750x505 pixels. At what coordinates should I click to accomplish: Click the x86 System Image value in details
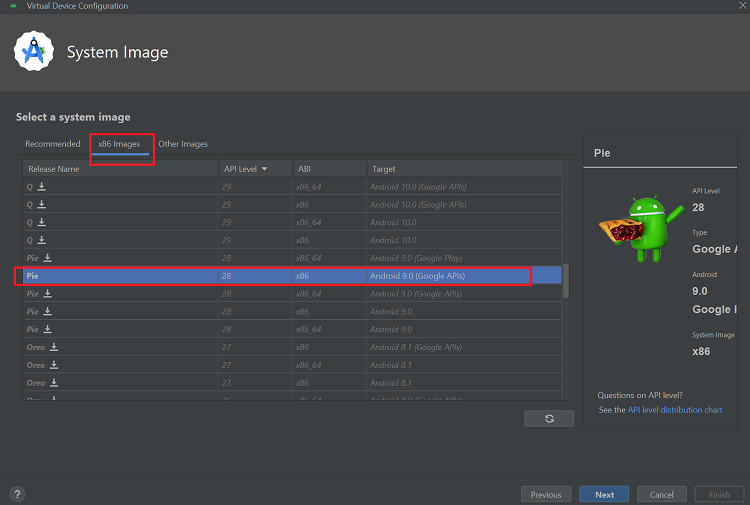pos(701,351)
